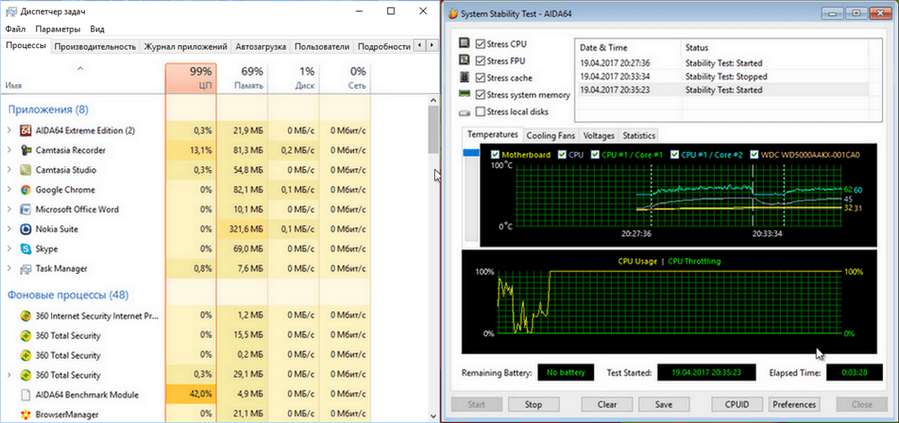Click the BrowserManager process icon

(25, 412)
